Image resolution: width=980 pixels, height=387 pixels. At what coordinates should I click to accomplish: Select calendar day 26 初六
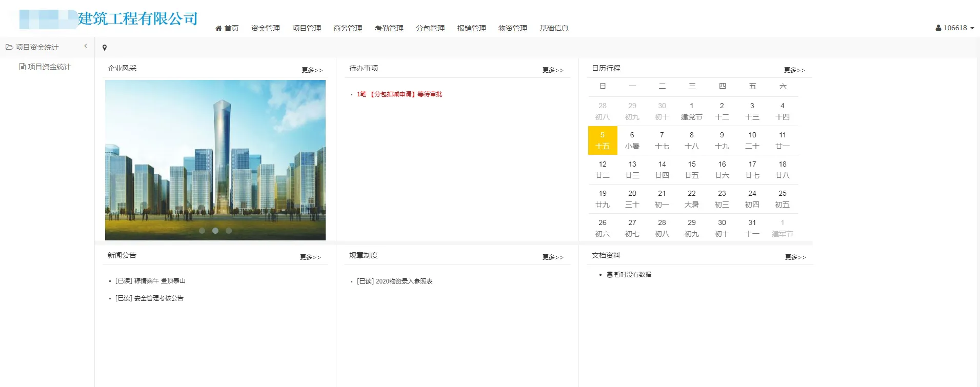click(x=603, y=228)
